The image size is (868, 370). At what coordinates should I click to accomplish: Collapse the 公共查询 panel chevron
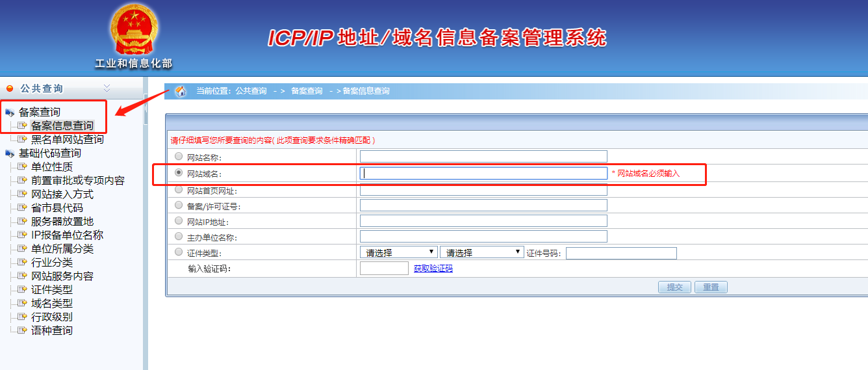pos(107,88)
